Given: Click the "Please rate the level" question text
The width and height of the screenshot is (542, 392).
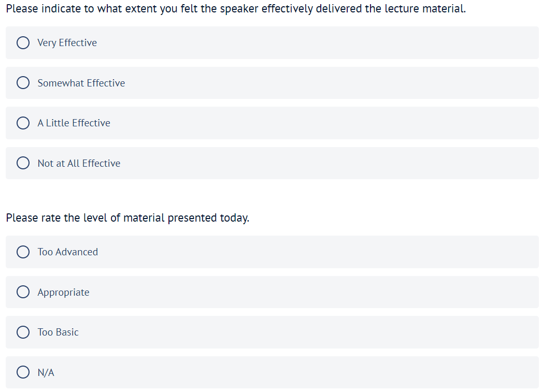Looking at the screenshot, I should click(x=127, y=218).
